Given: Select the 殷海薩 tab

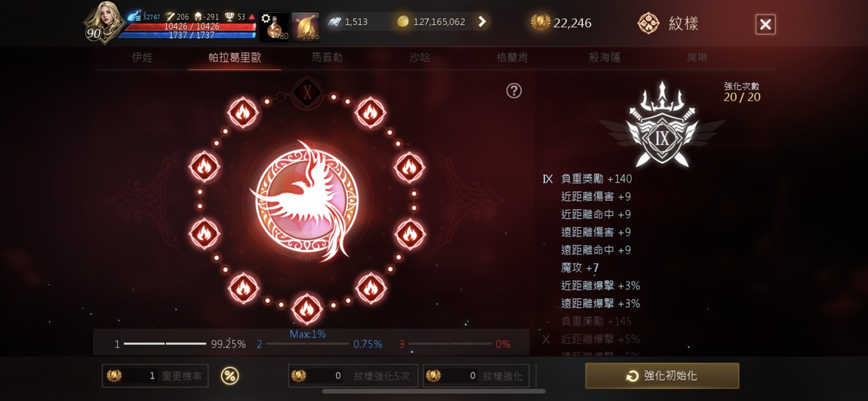Looking at the screenshot, I should point(605,57).
